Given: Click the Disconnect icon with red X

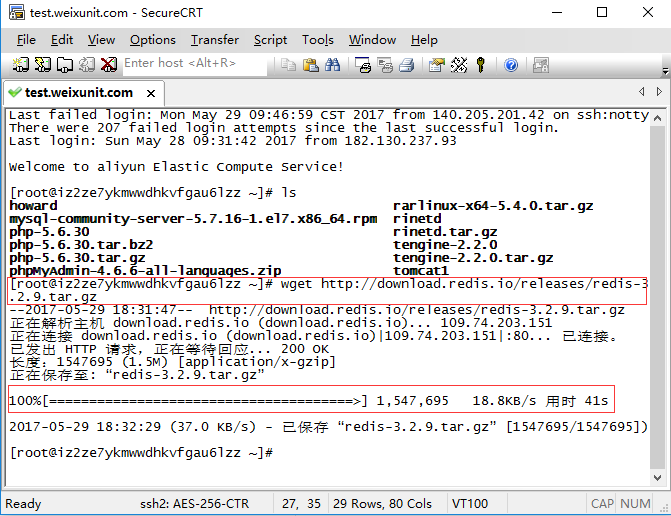Looking at the screenshot, I should (109, 65).
